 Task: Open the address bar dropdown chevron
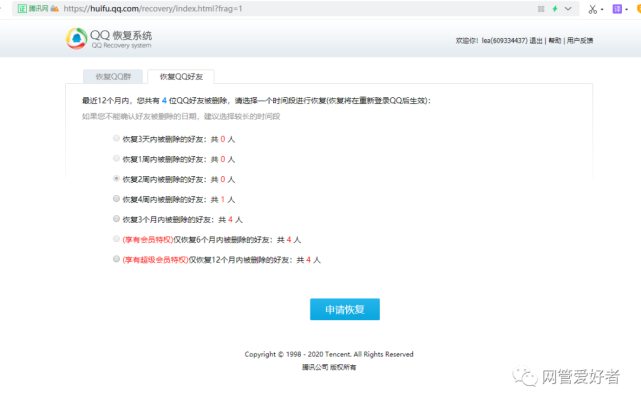(x=568, y=9)
